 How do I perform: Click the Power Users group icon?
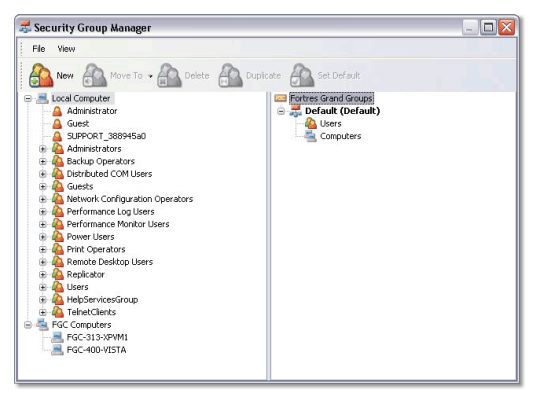[x=58, y=237]
